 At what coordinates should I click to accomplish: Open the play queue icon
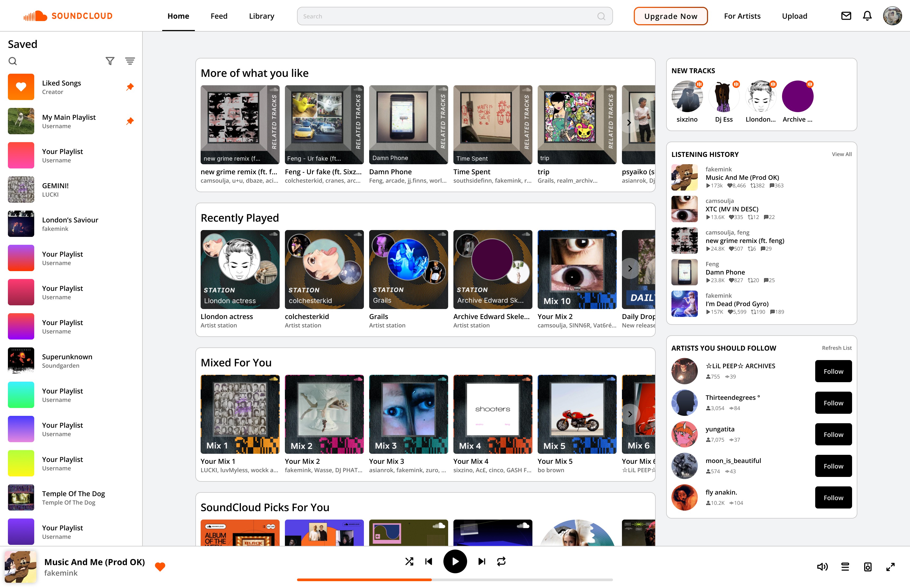(x=845, y=567)
